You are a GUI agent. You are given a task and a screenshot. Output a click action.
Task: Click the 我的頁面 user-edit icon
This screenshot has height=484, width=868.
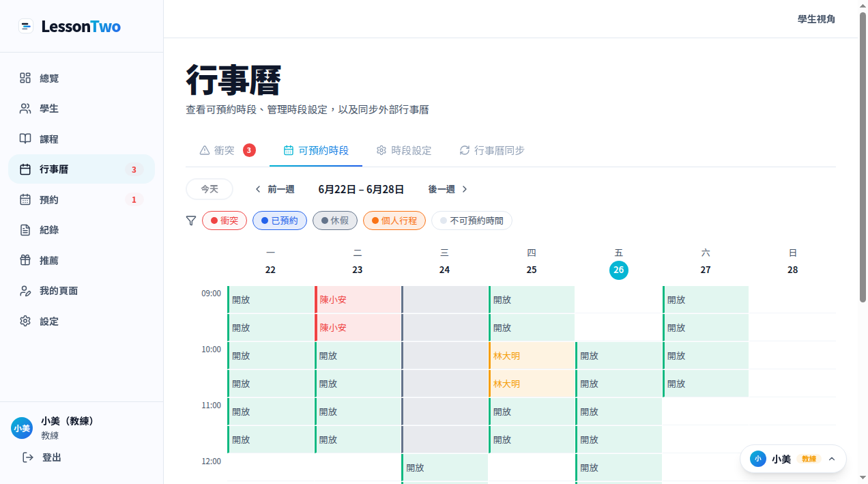pyautogui.click(x=25, y=291)
